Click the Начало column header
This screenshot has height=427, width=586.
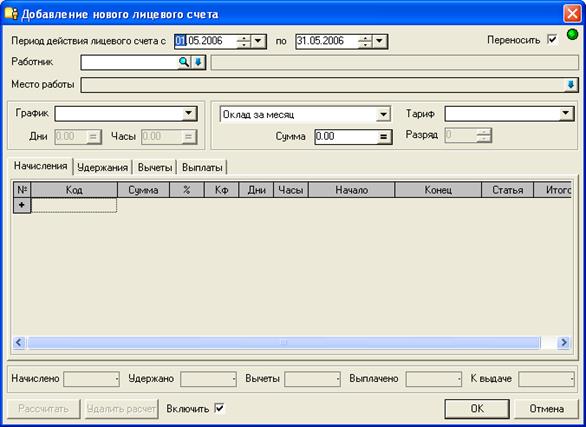[352, 190]
